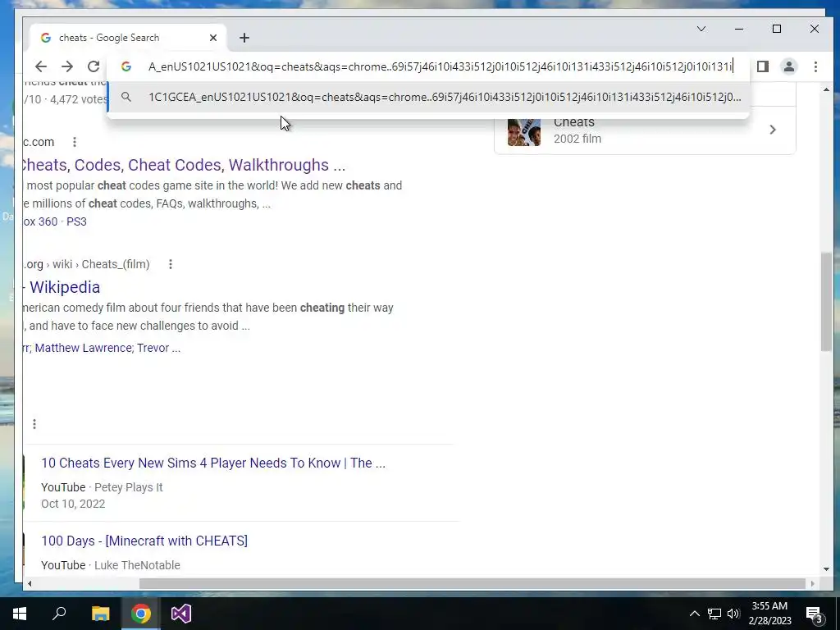The image size is (840, 630).
Task: Click the horizontal scrollbar thumb
Action: [x=472, y=583]
